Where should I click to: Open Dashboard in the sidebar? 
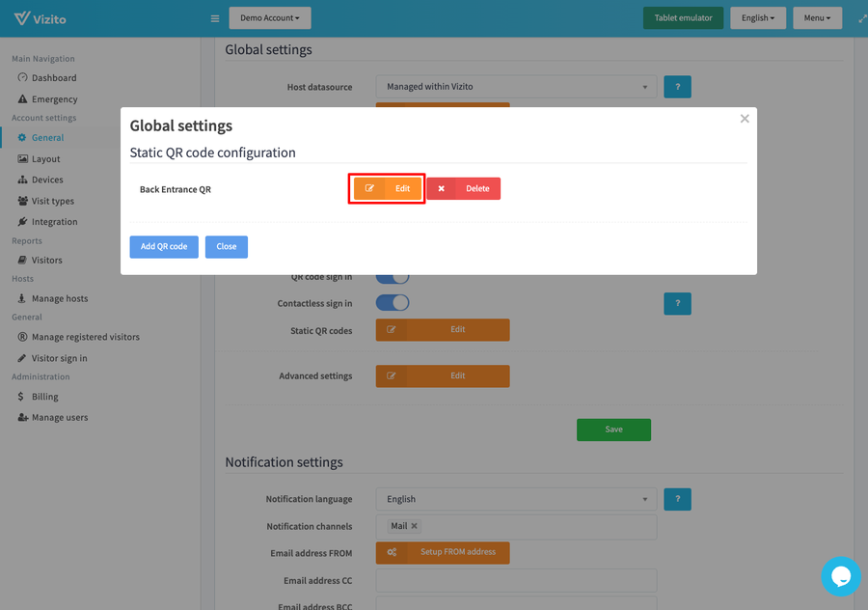(53, 78)
